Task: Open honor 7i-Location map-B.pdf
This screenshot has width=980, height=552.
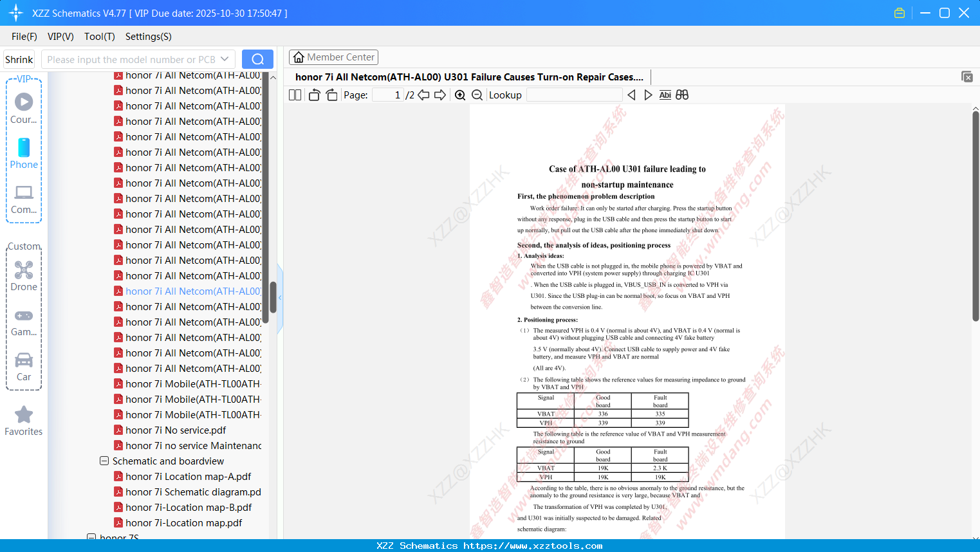Action: (x=189, y=507)
